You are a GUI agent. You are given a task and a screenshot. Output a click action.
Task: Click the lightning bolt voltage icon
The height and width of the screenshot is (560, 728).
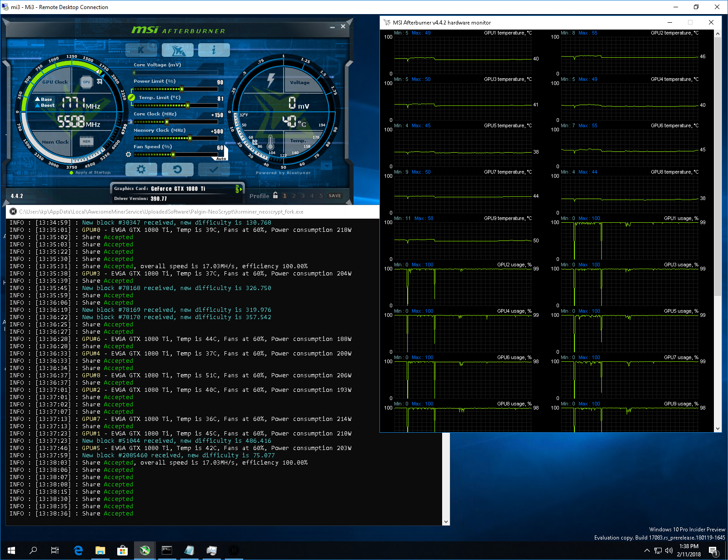point(271,80)
